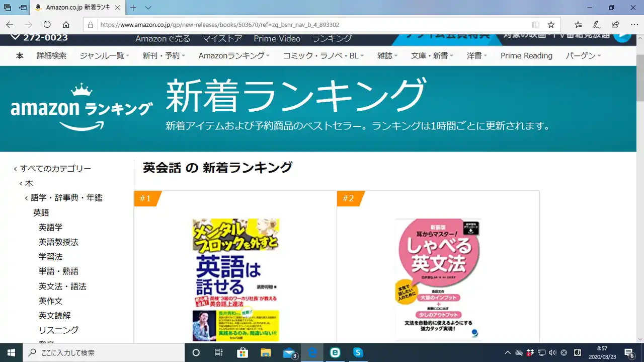Screen dimensions: 644x362
Task: Select リスニング subcategory
Action: coord(59,330)
